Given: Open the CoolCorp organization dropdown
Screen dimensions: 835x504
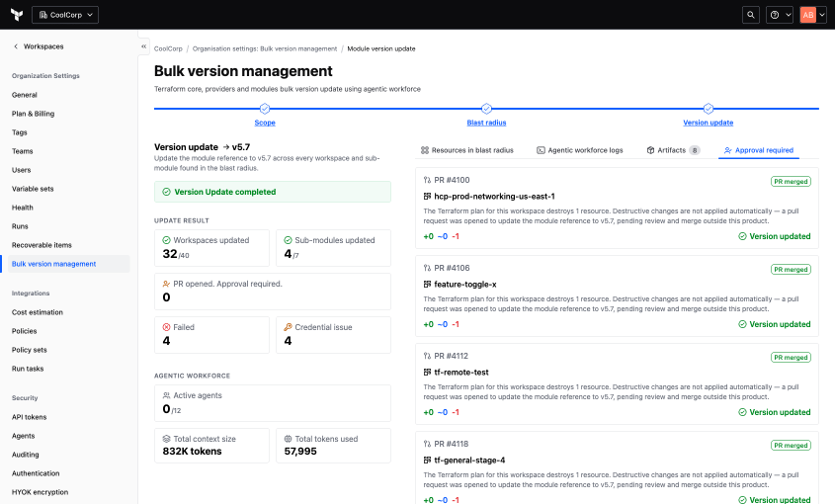Looking at the screenshot, I should (65, 15).
